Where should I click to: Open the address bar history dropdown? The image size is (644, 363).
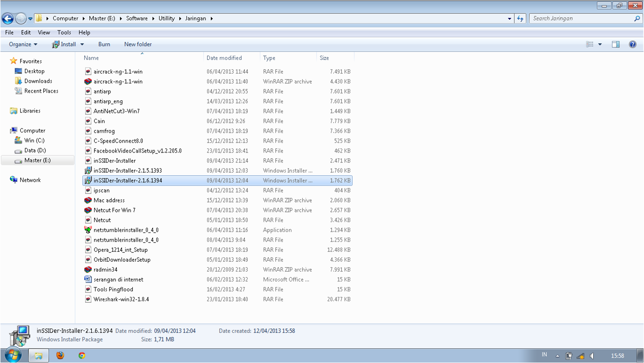coord(510,19)
